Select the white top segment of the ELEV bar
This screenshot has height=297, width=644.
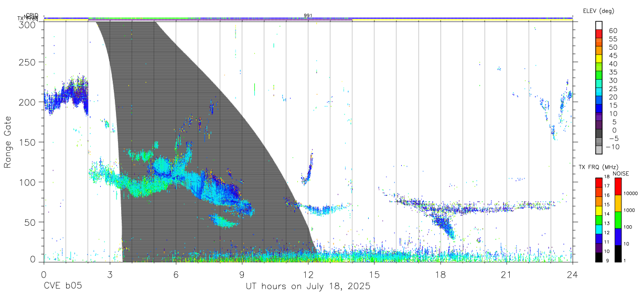[x=599, y=25]
